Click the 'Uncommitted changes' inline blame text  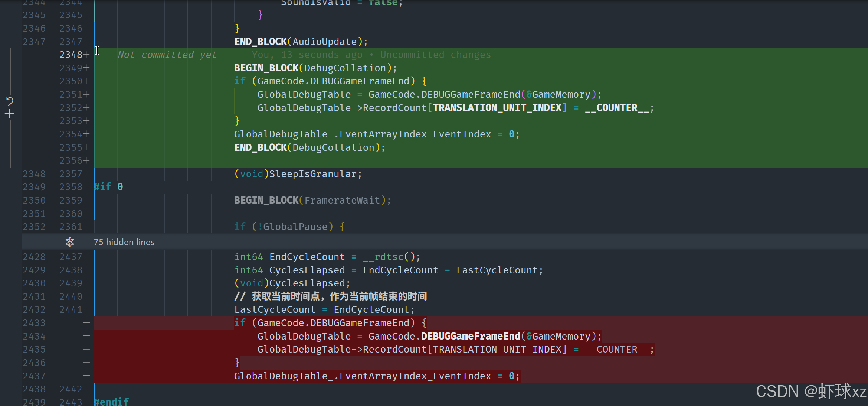coord(435,55)
